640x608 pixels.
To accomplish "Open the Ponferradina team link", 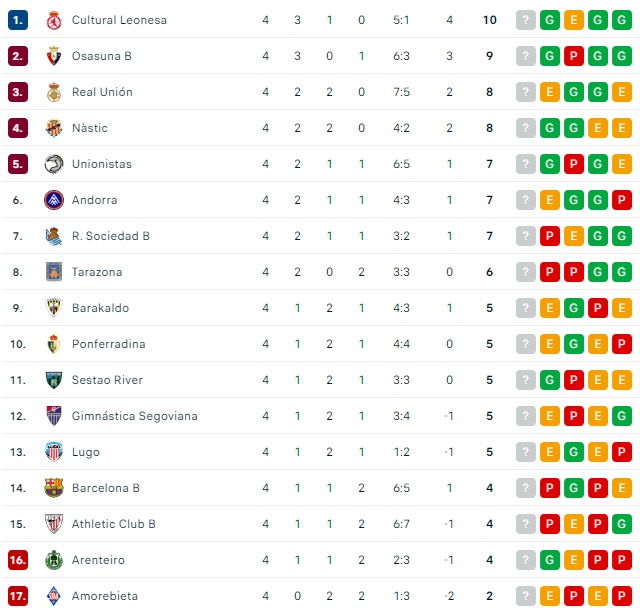I will [x=109, y=344].
